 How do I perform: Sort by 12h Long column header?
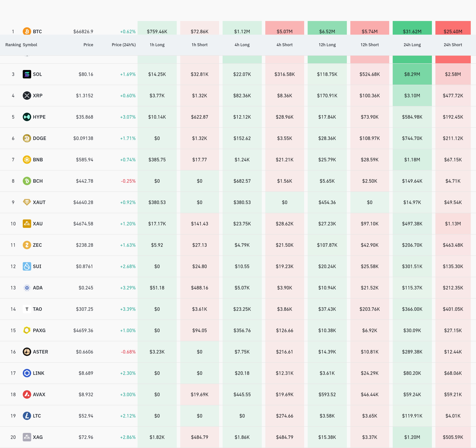pyautogui.click(x=327, y=45)
